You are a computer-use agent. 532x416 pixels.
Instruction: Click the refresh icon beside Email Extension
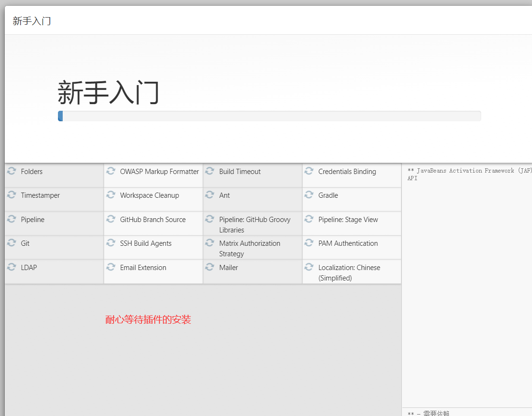tap(111, 267)
